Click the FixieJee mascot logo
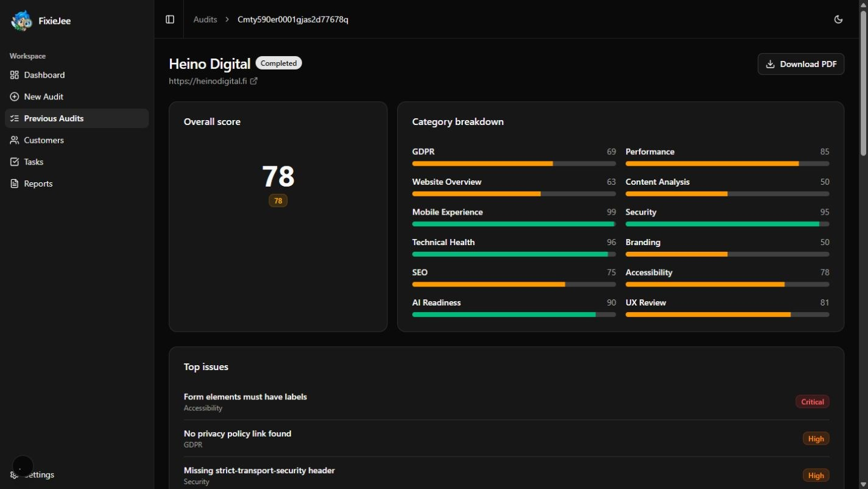868x489 pixels. [21, 21]
